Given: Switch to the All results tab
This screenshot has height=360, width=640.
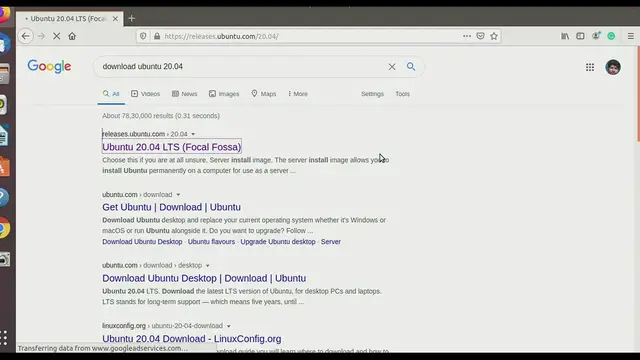Looking at the screenshot, I should [111, 94].
